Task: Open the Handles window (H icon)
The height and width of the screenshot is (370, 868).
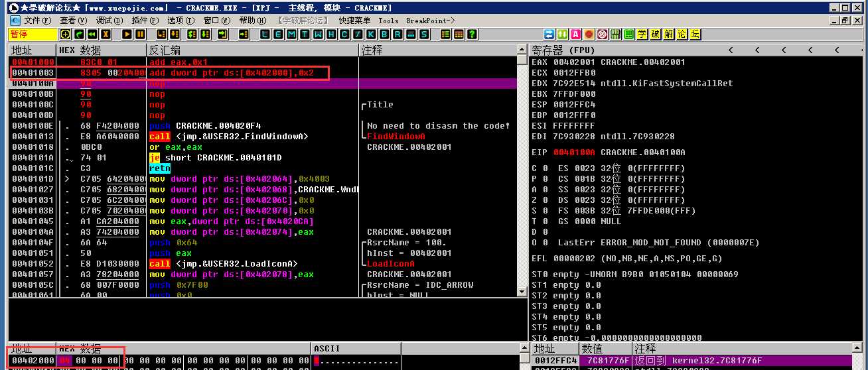Action: (332, 34)
